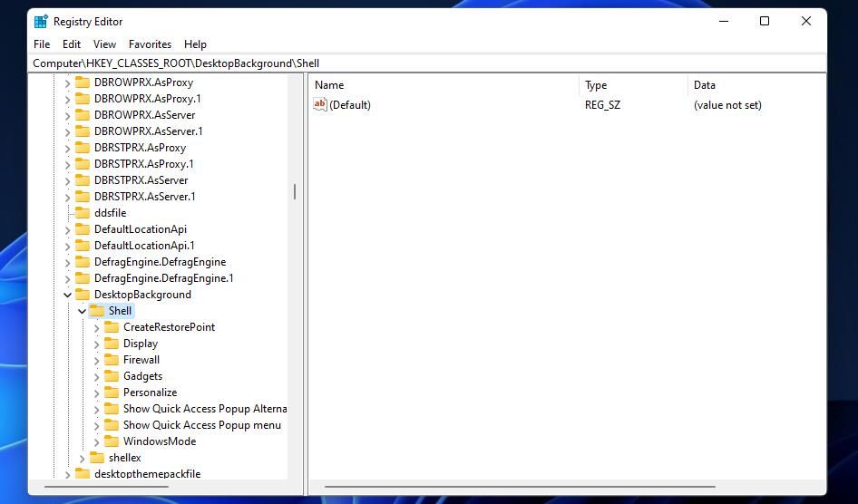Click the REG_SZ type cell
858x504 pixels.
pyautogui.click(x=602, y=105)
